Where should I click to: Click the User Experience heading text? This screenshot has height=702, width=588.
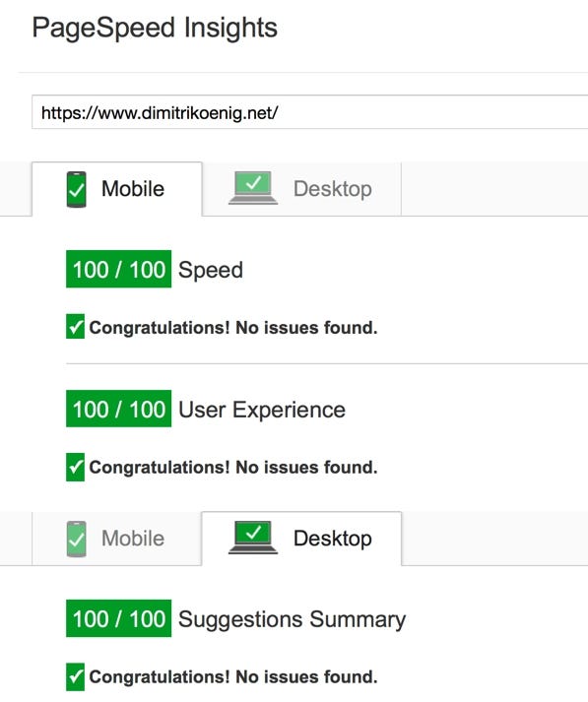point(262,410)
